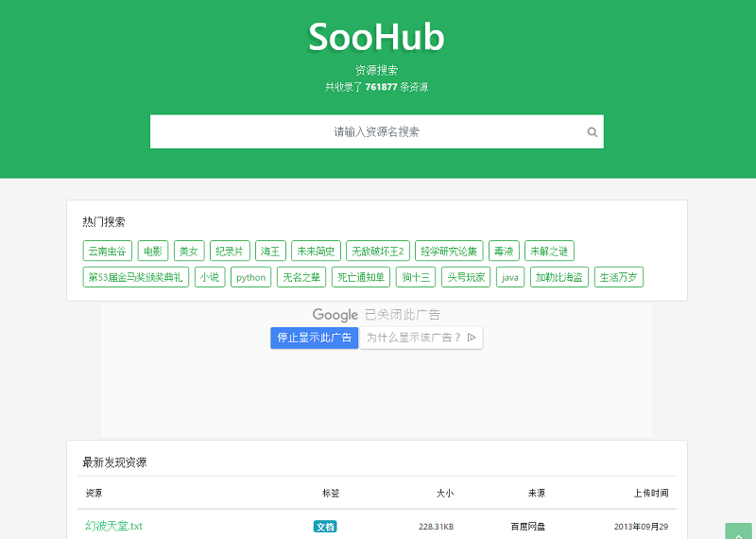Click the 百度网盘 source cell

point(528,527)
